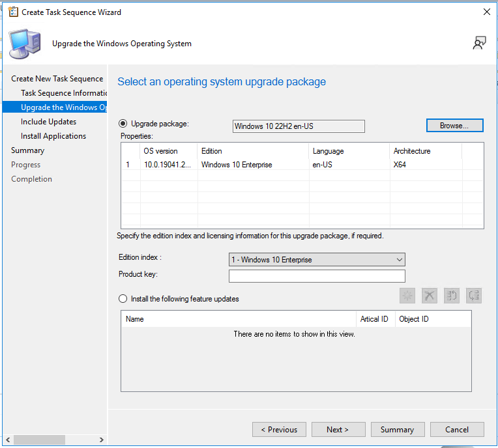Sort by Edition column header
The height and width of the screenshot is (448, 498).
(253, 151)
